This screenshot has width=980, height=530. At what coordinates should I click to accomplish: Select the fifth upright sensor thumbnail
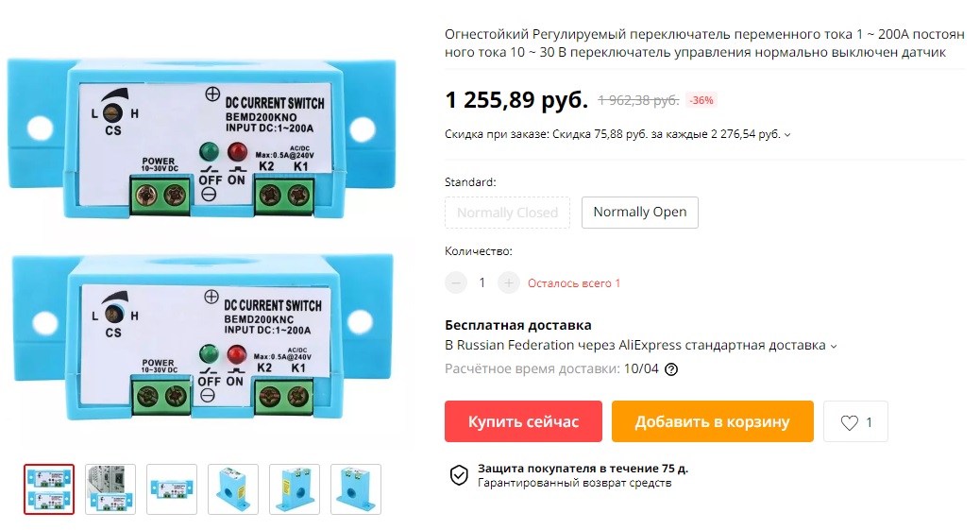[x=294, y=489]
